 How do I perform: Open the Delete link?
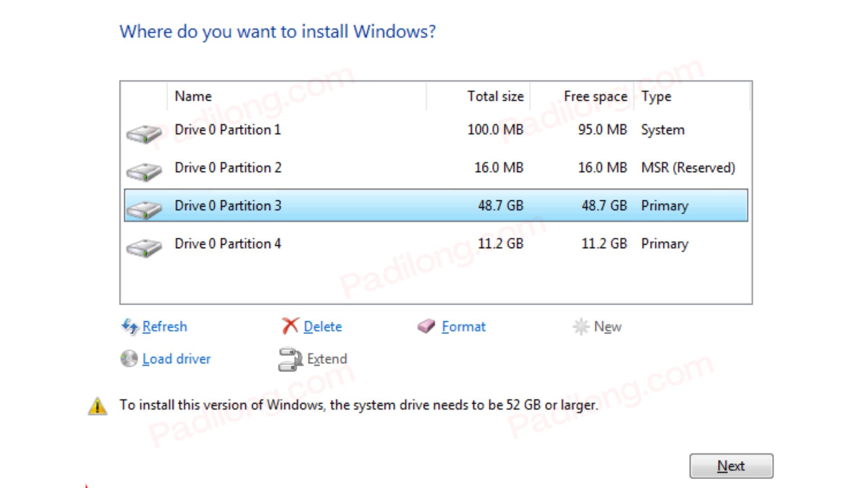click(x=323, y=326)
